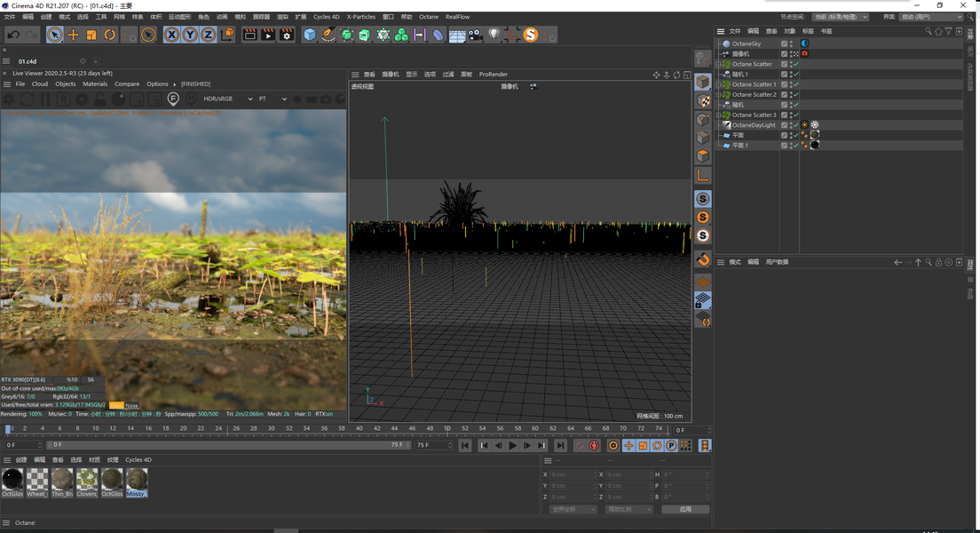Click the magnet snap icon in side palette
The height and width of the screenshot is (533, 980).
703,259
